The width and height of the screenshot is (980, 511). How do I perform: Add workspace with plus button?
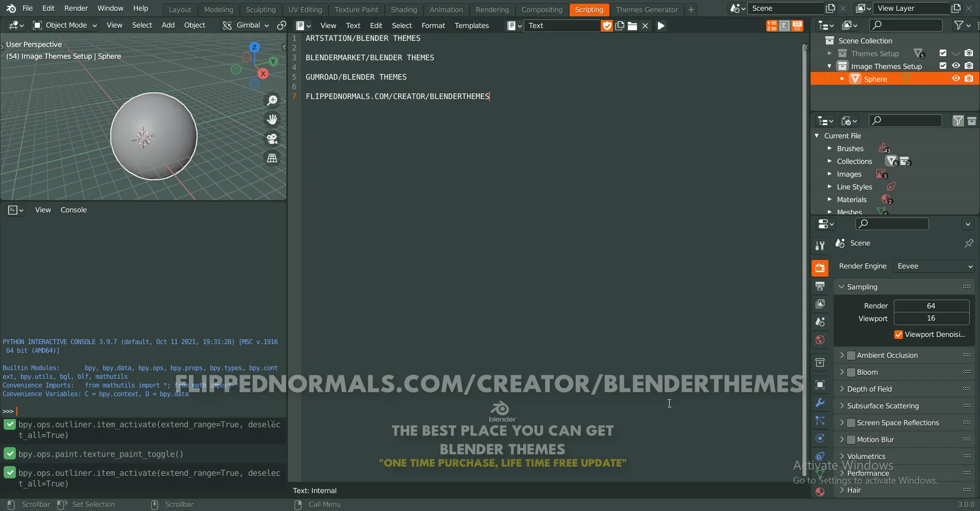pos(691,9)
